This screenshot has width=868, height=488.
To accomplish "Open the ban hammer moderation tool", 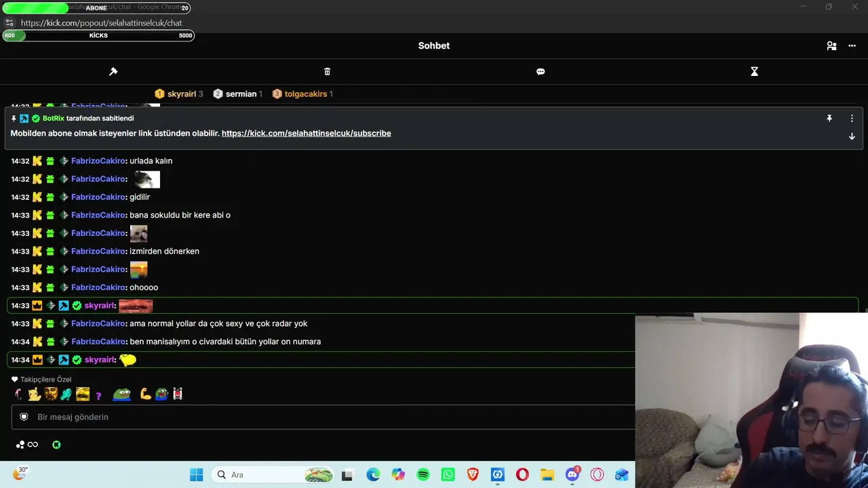I will point(113,72).
